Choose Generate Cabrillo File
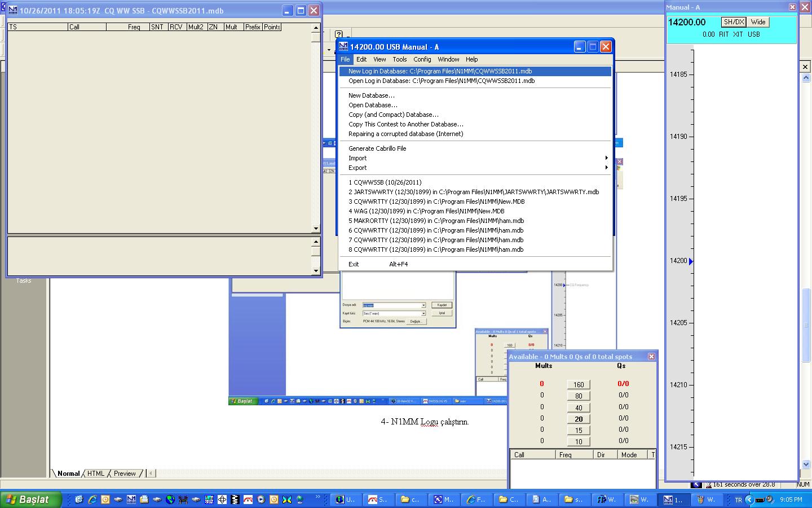Viewport: 812px width, 508px height. pyautogui.click(x=377, y=148)
